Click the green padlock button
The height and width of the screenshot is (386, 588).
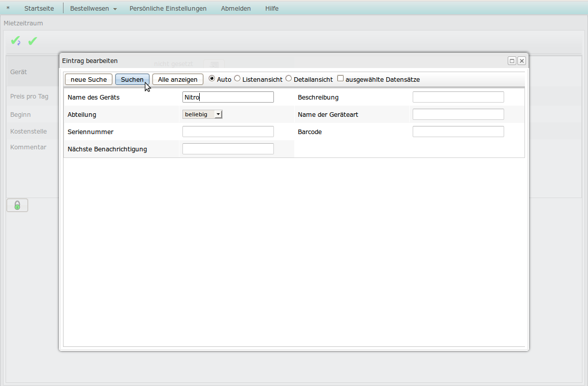[x=17, y=205]
